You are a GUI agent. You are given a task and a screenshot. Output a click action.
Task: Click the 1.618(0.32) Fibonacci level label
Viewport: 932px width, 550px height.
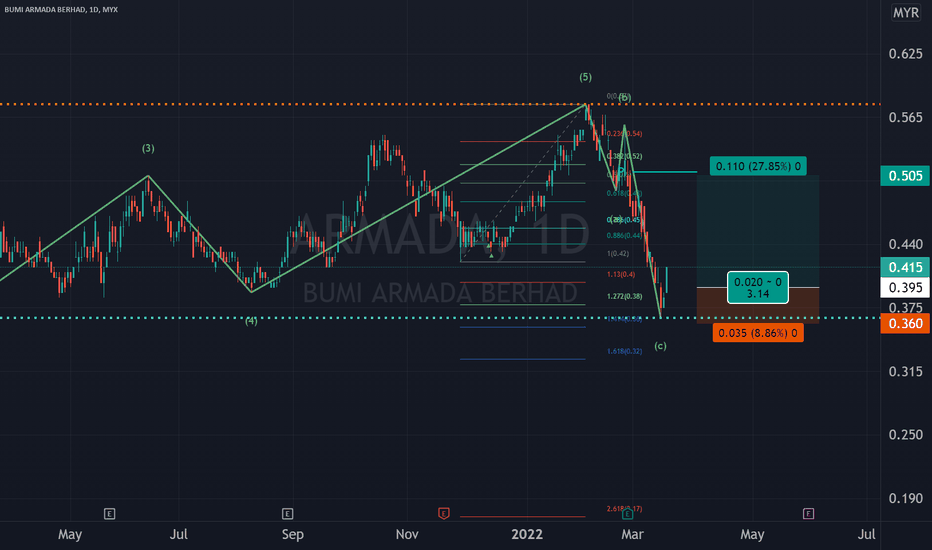[624, 351]
